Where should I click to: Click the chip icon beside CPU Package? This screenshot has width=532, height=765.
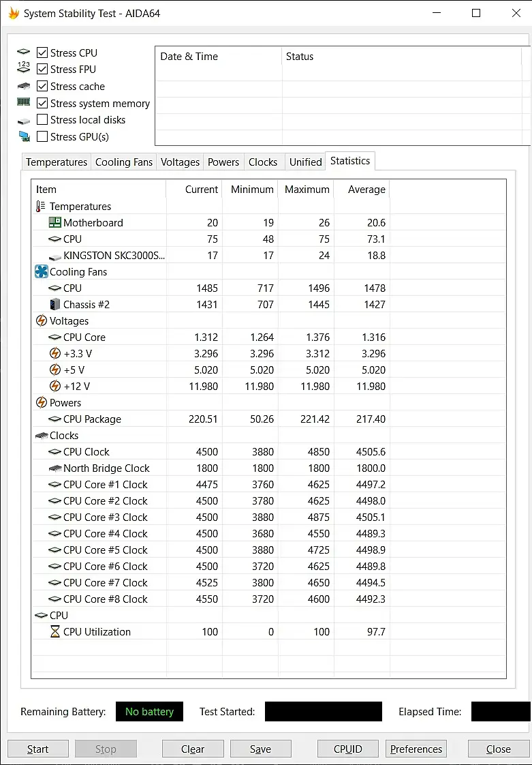coord(54,419)
